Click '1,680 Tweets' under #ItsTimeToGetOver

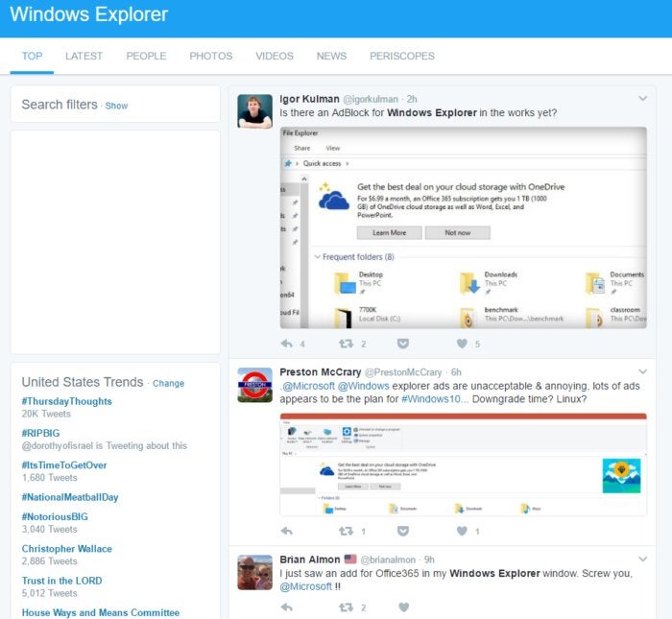(50, 478)
